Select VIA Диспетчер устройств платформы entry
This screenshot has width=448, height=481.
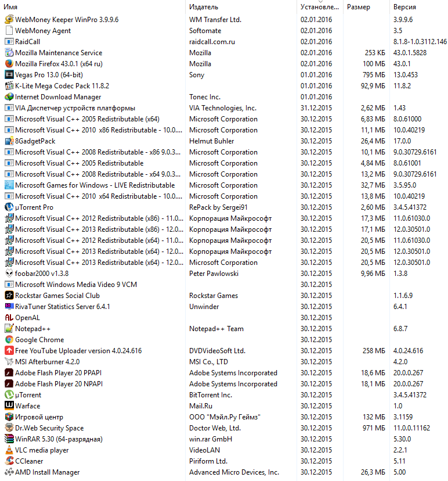(75, 108)
